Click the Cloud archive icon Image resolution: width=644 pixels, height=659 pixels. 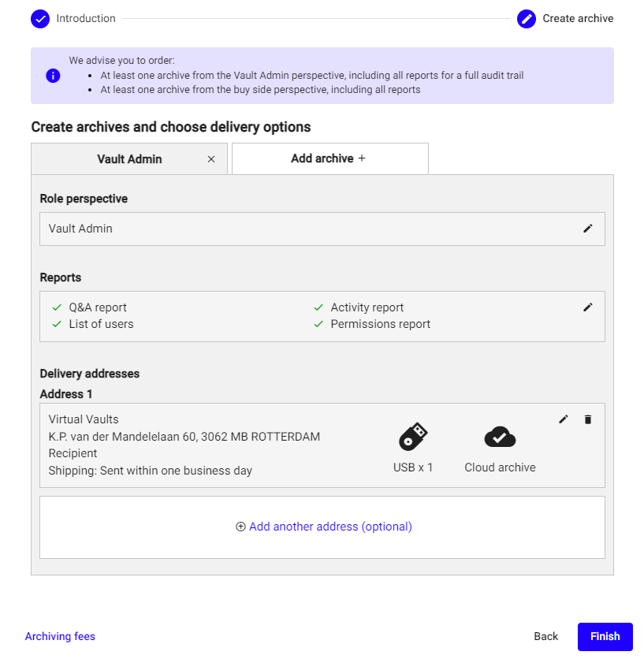pyautogui.click(x=500, y=437)
